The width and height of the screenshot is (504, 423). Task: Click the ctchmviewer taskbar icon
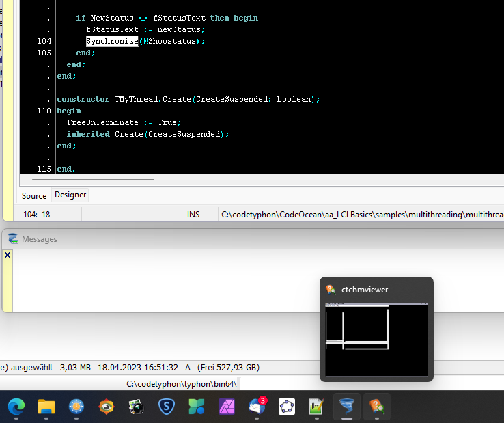(x=377, y=407)
